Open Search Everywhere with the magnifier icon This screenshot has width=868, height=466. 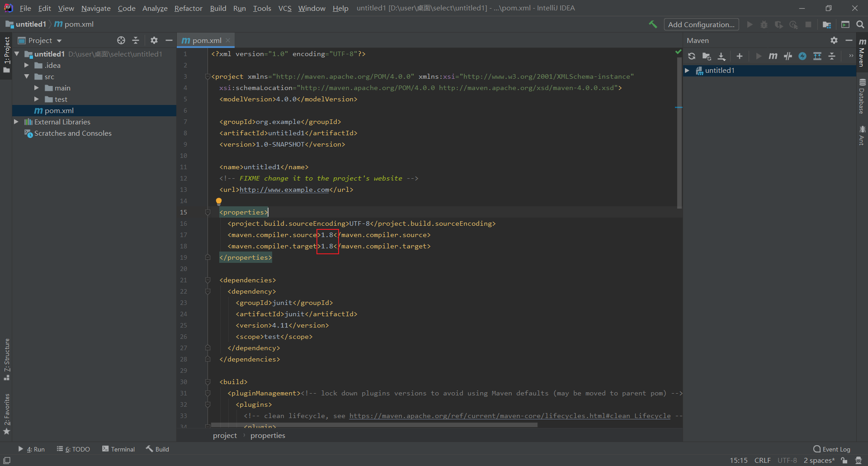[x=860, y=24]
